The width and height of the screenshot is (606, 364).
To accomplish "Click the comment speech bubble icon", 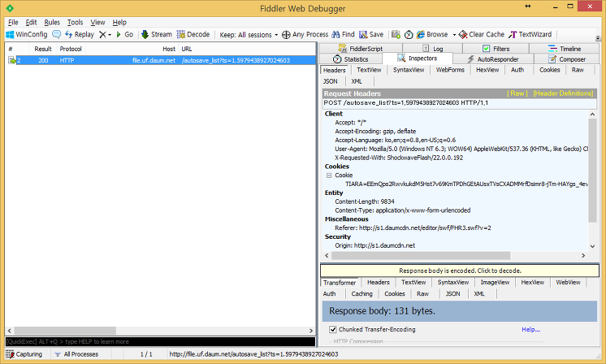I will coord(56,34).
